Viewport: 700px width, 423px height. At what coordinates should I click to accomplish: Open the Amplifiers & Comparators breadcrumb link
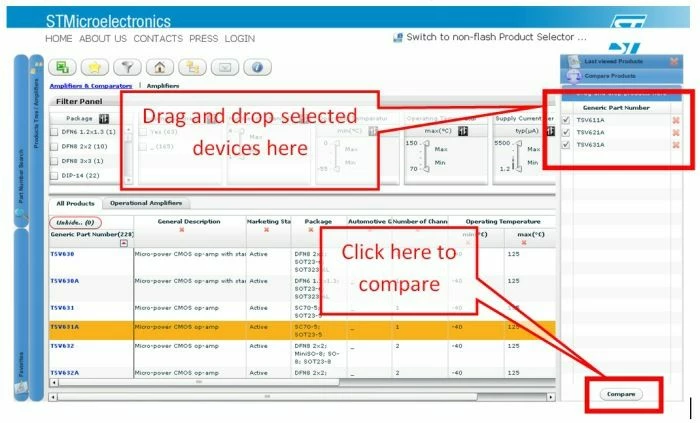pyautogui.click(x=91, y=86)
